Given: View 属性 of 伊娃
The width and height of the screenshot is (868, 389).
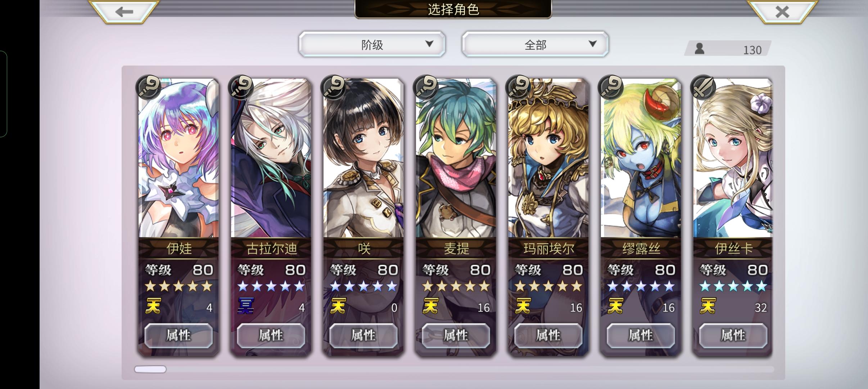Looking at the screenshot, I should tap(178, 335).
